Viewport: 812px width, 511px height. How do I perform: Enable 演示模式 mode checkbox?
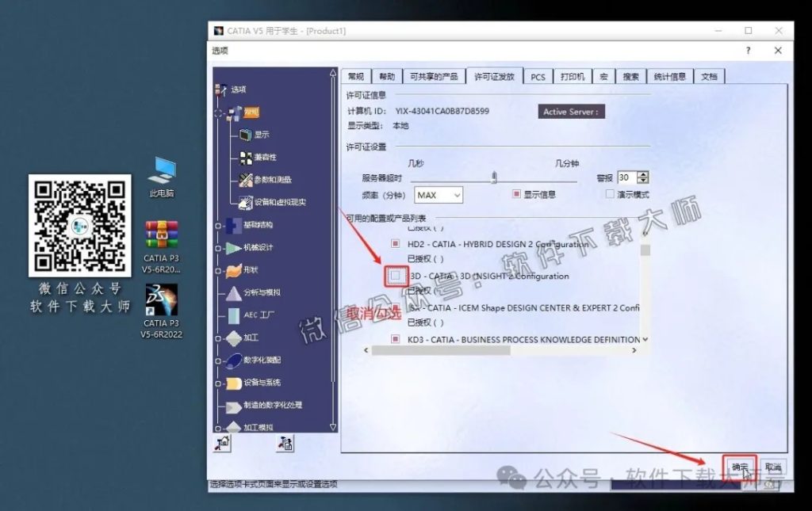(609, 193)
